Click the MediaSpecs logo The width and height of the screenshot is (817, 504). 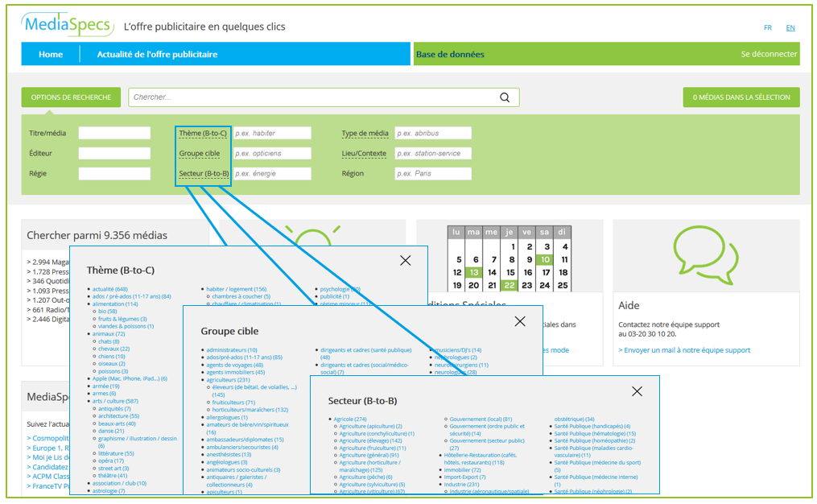point(68,25)
